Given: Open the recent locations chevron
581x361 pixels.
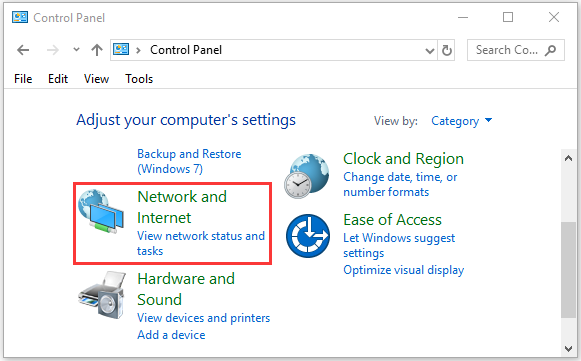Looking at the screenshot, I should (x=76, y=49).
